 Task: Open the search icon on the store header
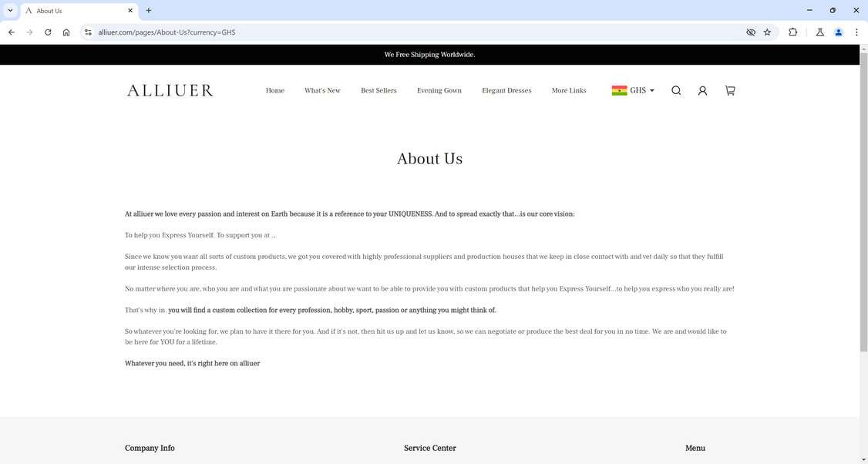(x=676, y=90)
